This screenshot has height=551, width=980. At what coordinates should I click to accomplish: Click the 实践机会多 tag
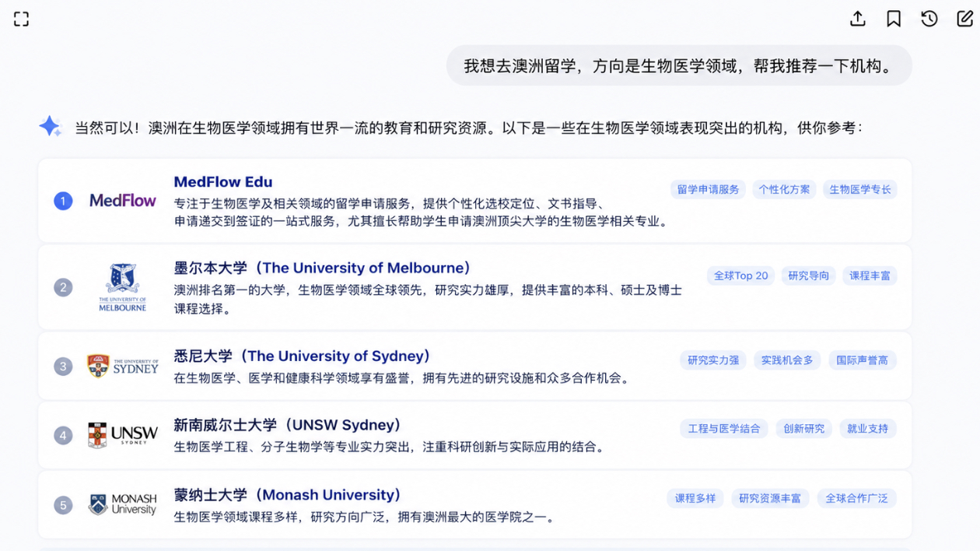coord(787,360)
